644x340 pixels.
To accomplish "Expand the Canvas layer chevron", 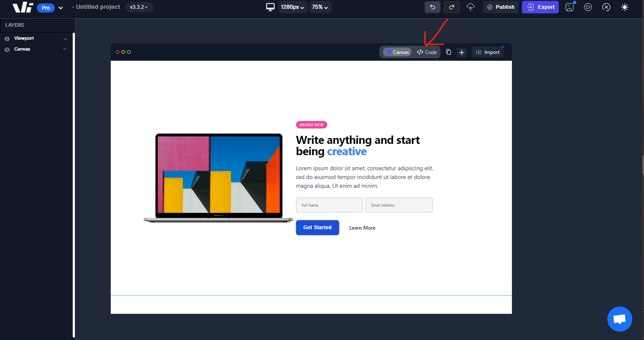I will click(65, 49).
